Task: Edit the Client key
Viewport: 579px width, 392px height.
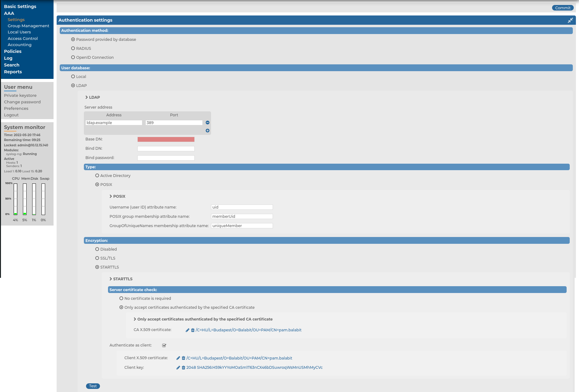Action: [x=178, y=368]
